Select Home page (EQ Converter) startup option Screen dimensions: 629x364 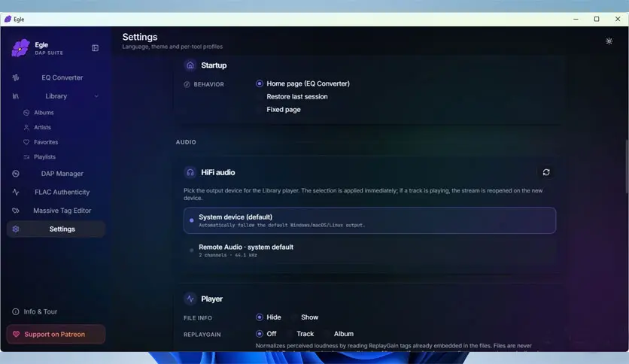pyautogui.click(x=302, y=83)
